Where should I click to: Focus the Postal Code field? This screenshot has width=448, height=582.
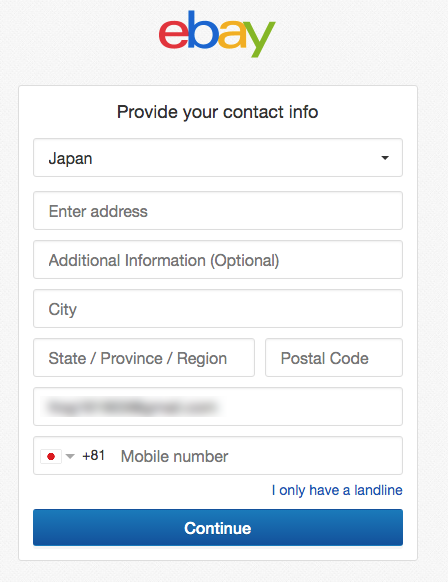[x=334, y=358]
